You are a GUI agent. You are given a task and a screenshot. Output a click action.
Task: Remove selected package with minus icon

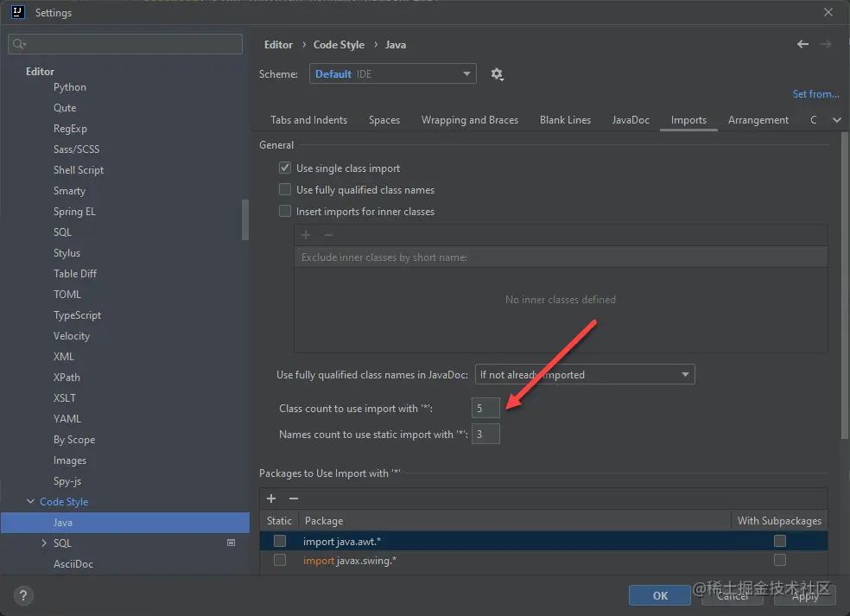tap(294, 499)
